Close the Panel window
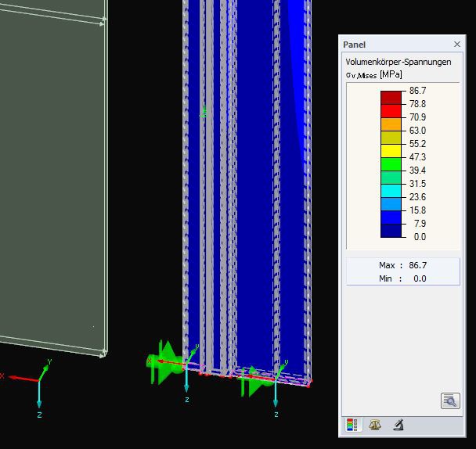 pos(457,45)
